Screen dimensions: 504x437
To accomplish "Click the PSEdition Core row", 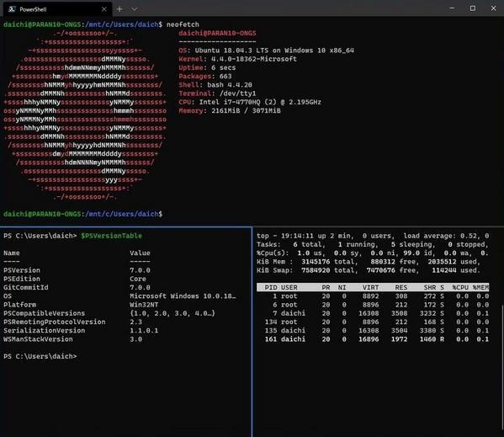I will pyautogui.click(x=75, y=279).
